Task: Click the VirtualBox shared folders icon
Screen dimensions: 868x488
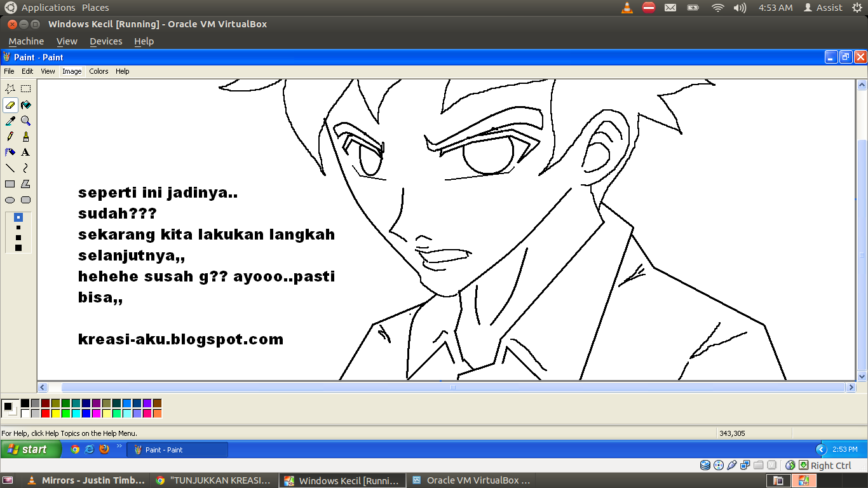Action: 759,465
